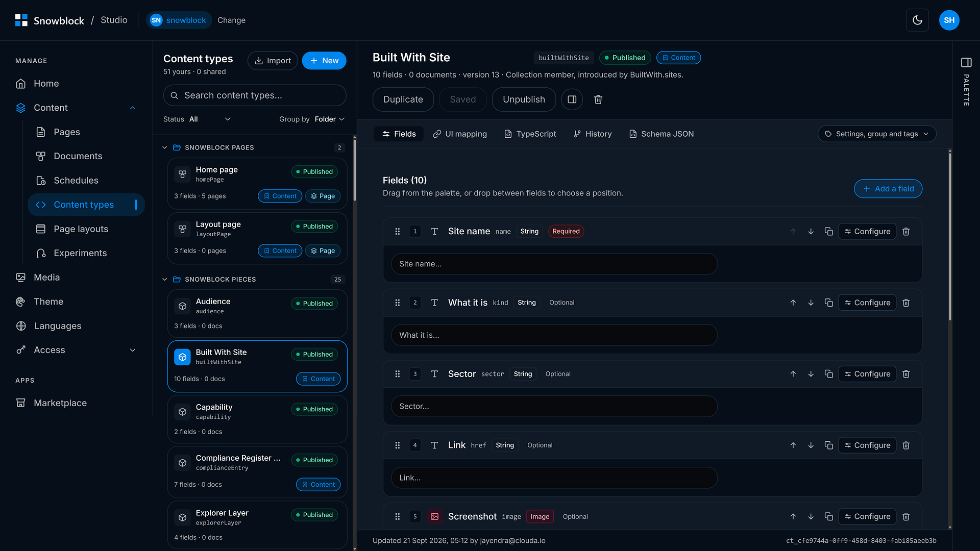Click the Screenshot image type icon
The width and height of the screenshot is (980, 551).
coord(434,517)
